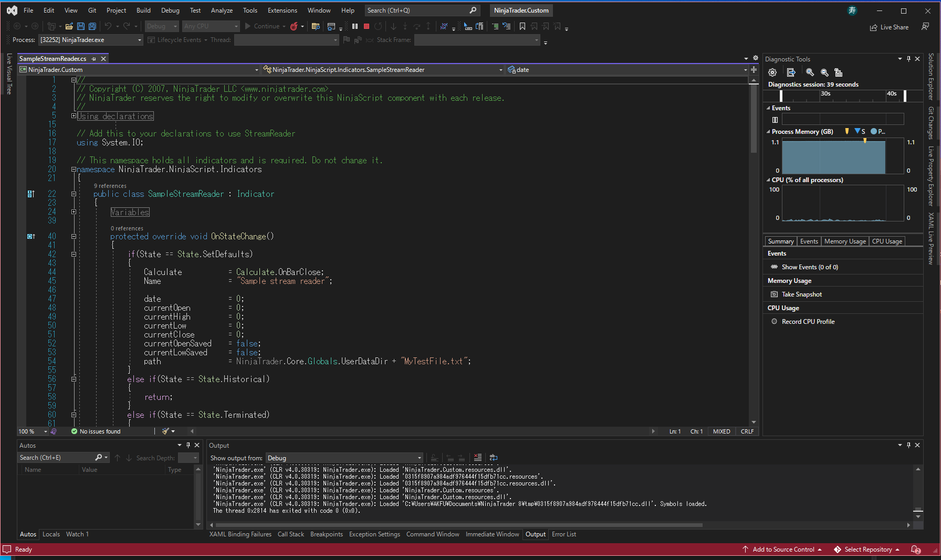Screen dimensions: 941x560
Task: Click the Stop Debugging red square icon
Action: click(367, 26)
